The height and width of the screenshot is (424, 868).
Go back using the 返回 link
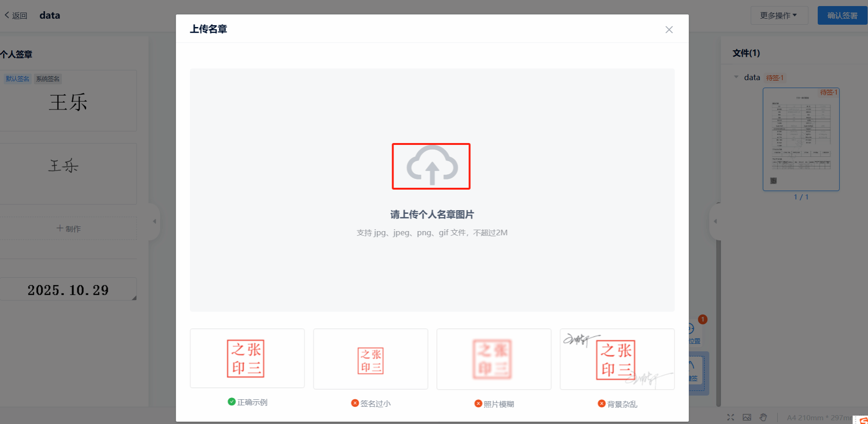[16, 15]
